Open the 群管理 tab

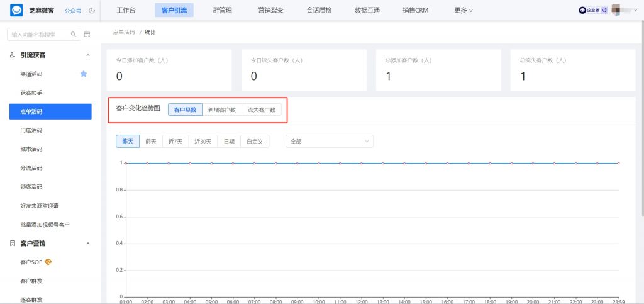coord(223,10)
